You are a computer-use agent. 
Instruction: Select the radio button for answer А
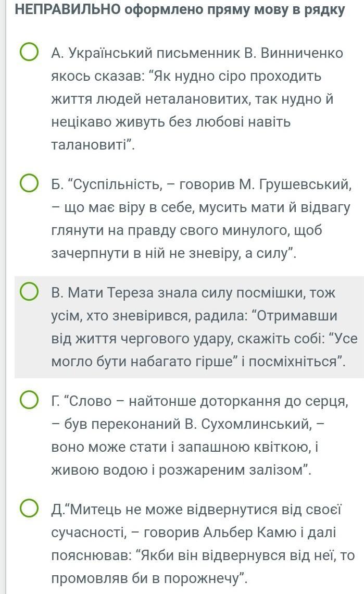pyautogui.click(x=29, y=52)
